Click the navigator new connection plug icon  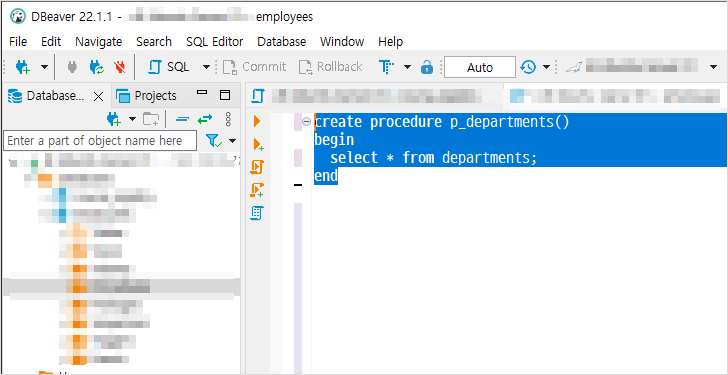(x=114, y=119)
